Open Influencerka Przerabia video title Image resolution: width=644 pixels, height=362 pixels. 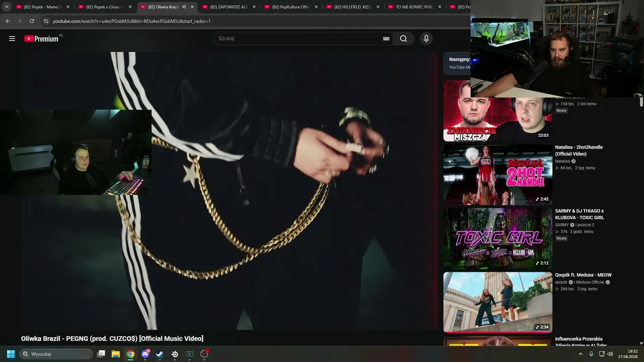(x=581, y=342)
